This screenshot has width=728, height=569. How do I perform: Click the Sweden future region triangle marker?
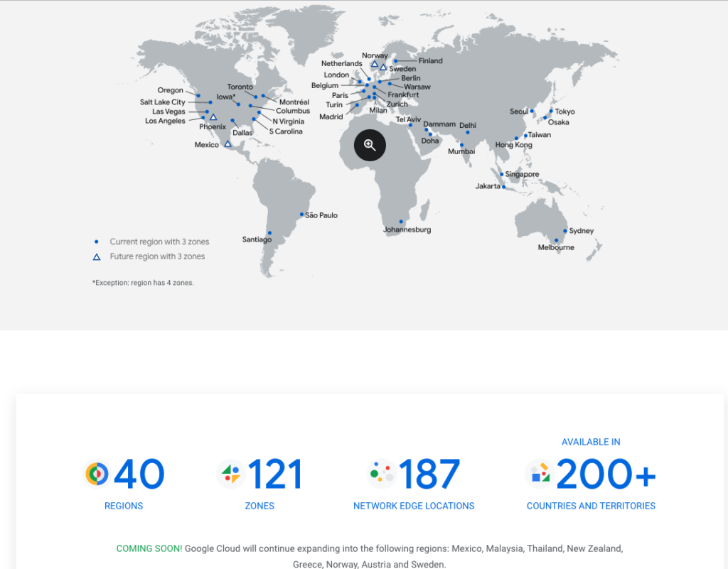point(383,67)
